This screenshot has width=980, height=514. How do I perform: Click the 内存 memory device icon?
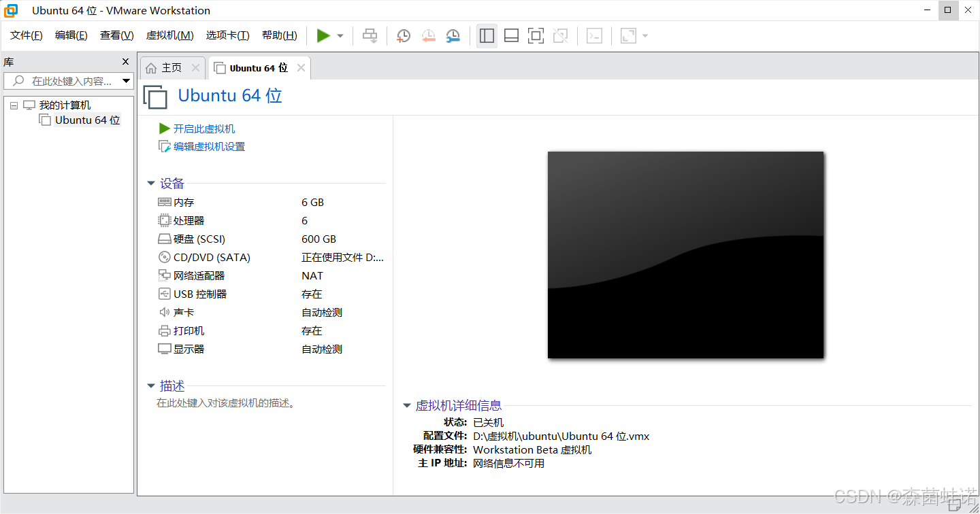tap(164, 202)
